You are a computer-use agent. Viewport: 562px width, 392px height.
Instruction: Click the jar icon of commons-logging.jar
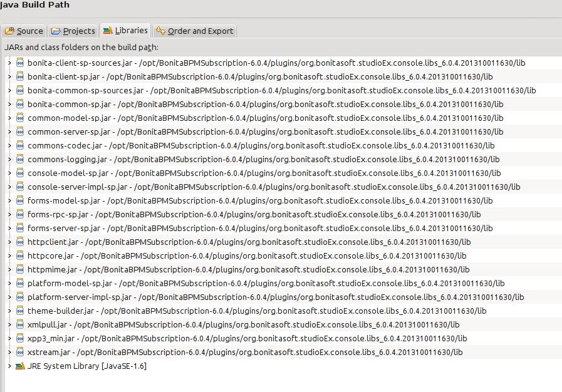point(20,159)
